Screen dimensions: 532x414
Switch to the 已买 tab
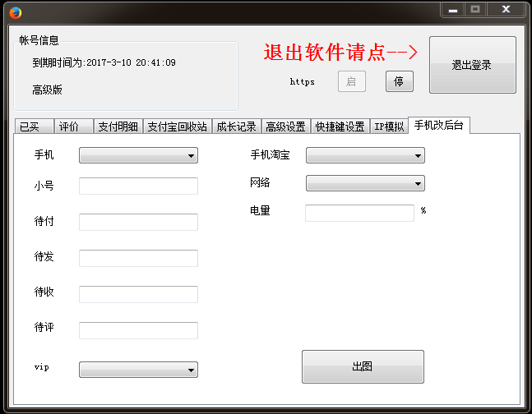click(34, 126)
